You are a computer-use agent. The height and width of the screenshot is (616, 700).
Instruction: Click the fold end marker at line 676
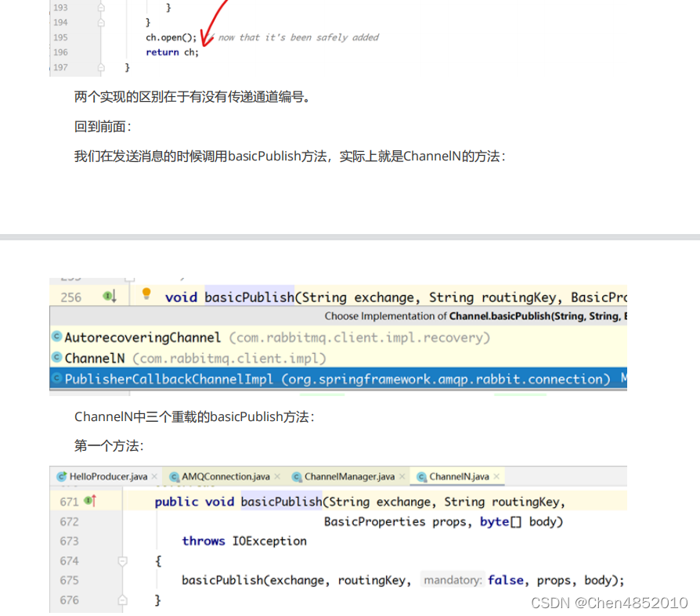click(122, 600)
